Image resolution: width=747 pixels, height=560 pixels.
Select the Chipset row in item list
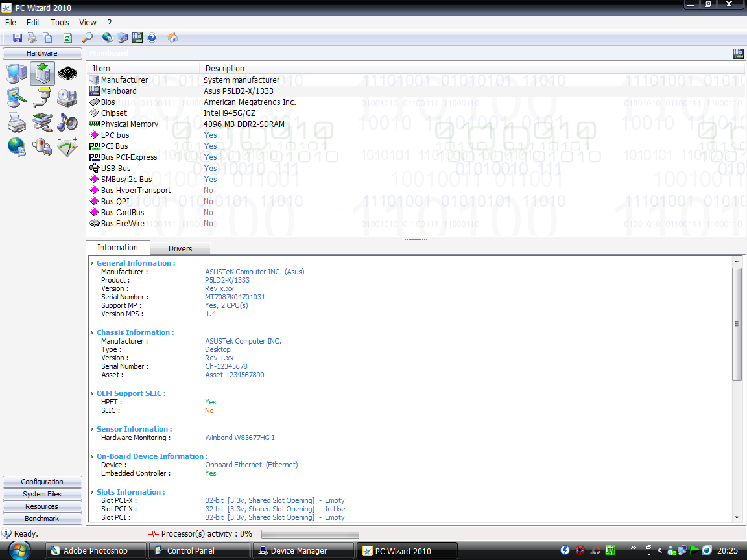click(416, 113)
